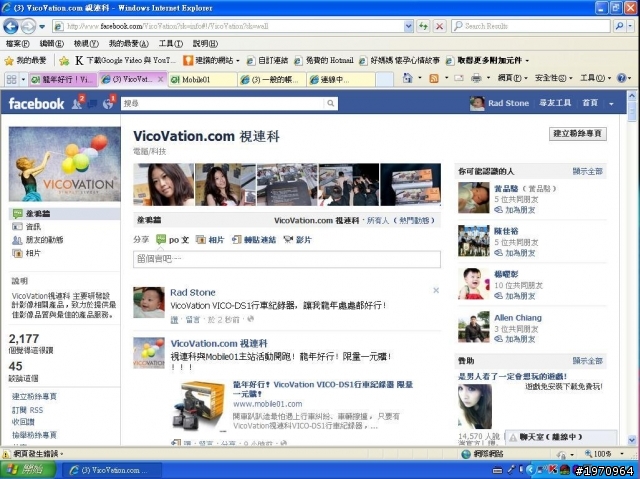Click the facebook logo
The height and width of the screenshot is (479, 640).
point(36,103)
